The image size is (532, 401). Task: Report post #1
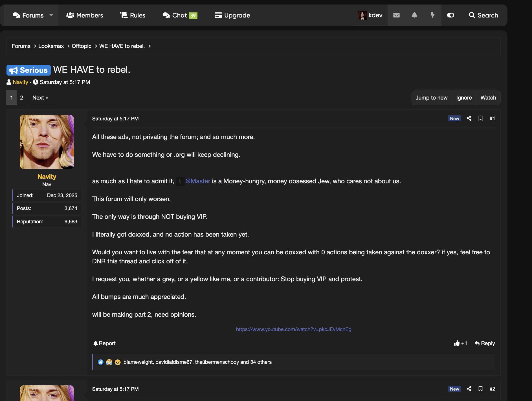pyautogui.click(x=104, y=343)
